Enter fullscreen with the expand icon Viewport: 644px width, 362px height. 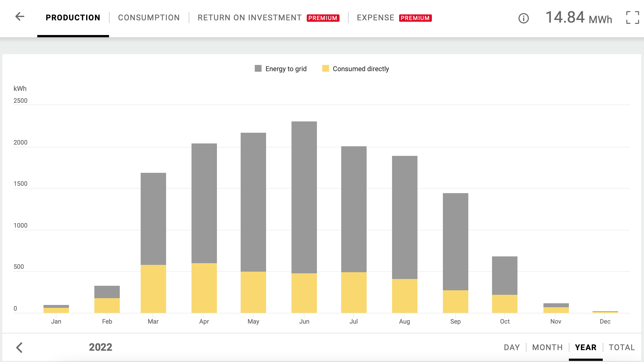coord(632,18)
